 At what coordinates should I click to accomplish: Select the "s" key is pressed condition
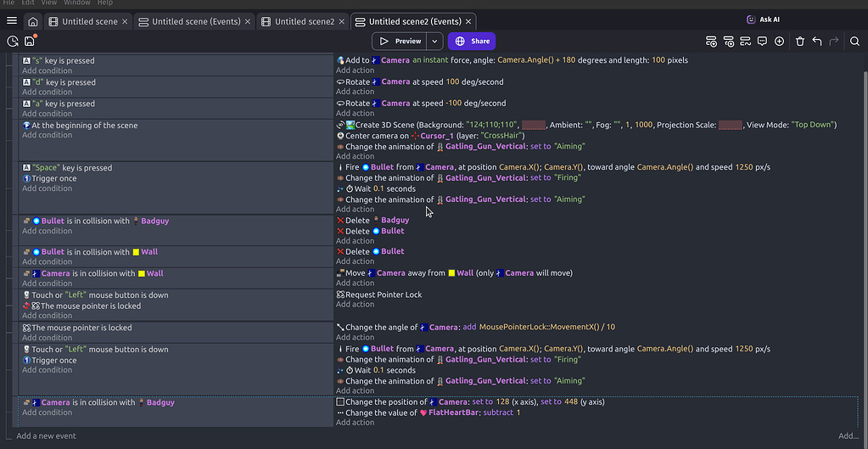[59, 60]
